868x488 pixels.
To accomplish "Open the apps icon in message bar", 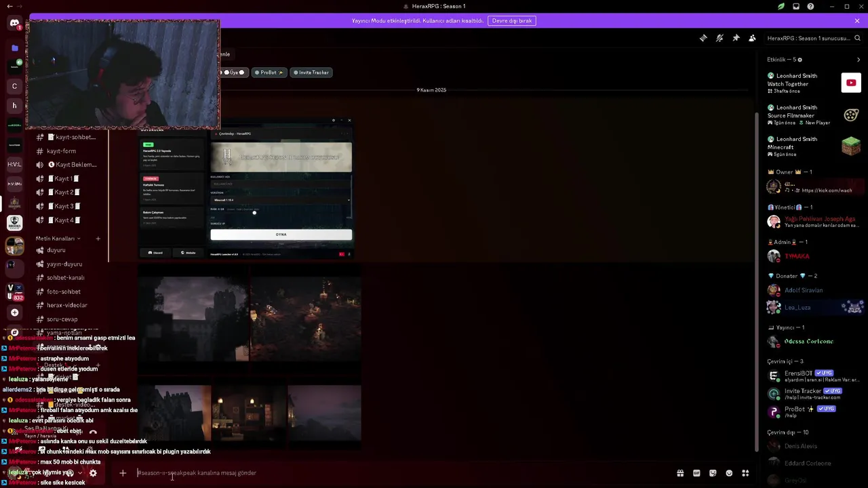I will (x=745, y=473).
